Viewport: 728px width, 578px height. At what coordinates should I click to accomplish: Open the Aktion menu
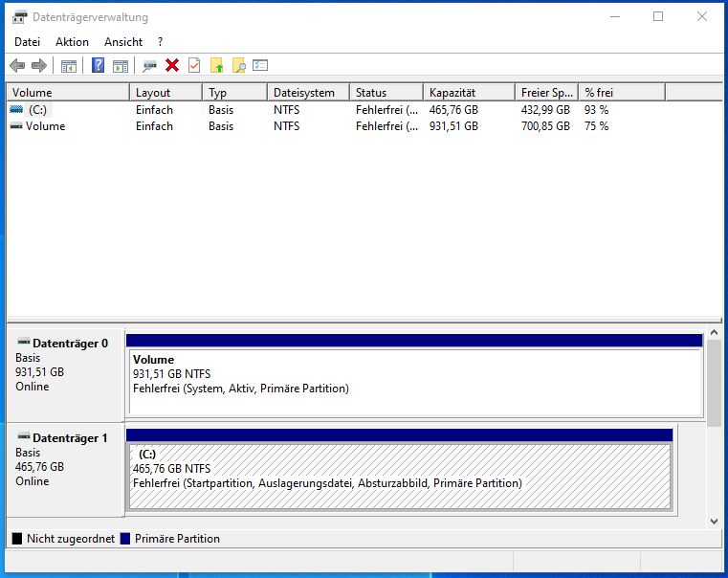(x=72, y=42)
